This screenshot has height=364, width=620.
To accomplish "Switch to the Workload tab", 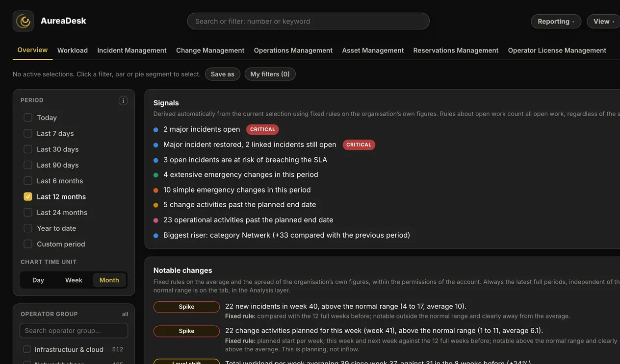I will point(73,50).
